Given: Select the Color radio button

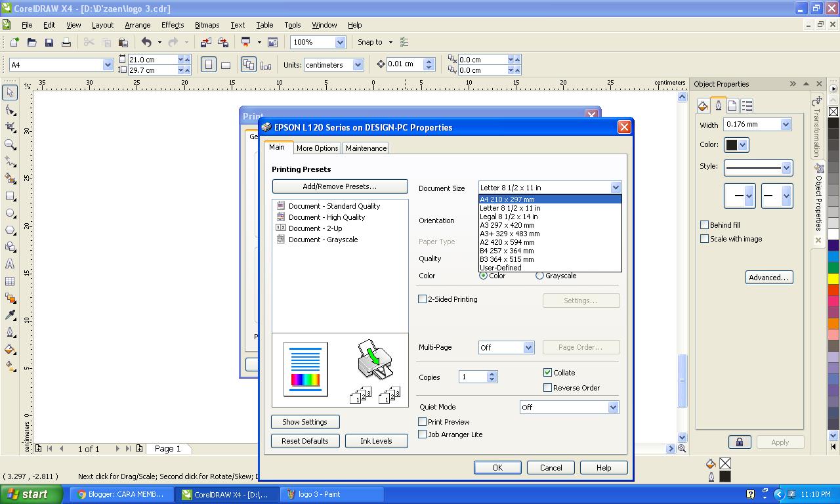Looking at the screenshot, I should point(484,276).
